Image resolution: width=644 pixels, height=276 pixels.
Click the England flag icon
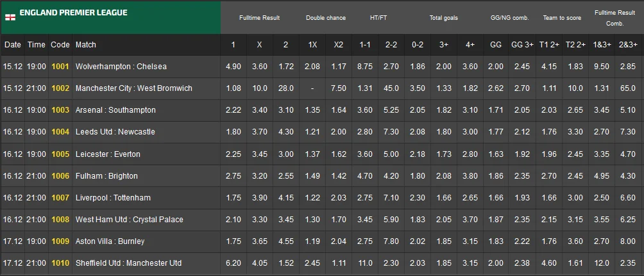(10, 17)
